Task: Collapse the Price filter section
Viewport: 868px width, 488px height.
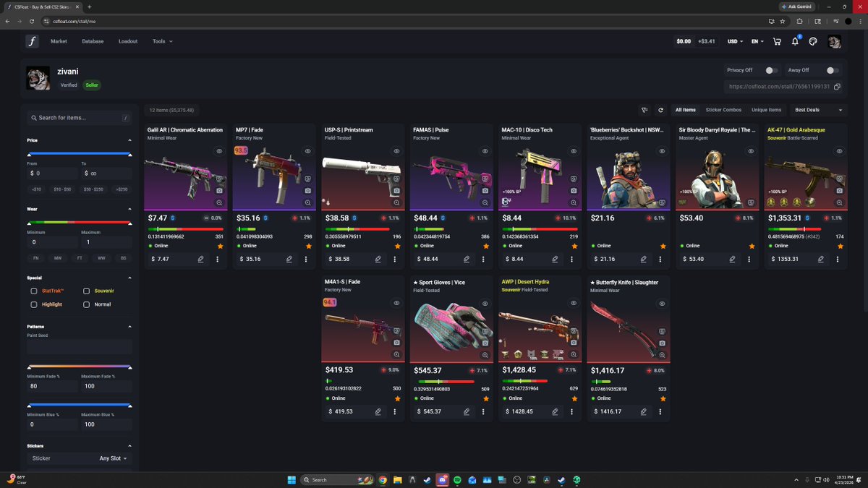Action: pos(129,140)
